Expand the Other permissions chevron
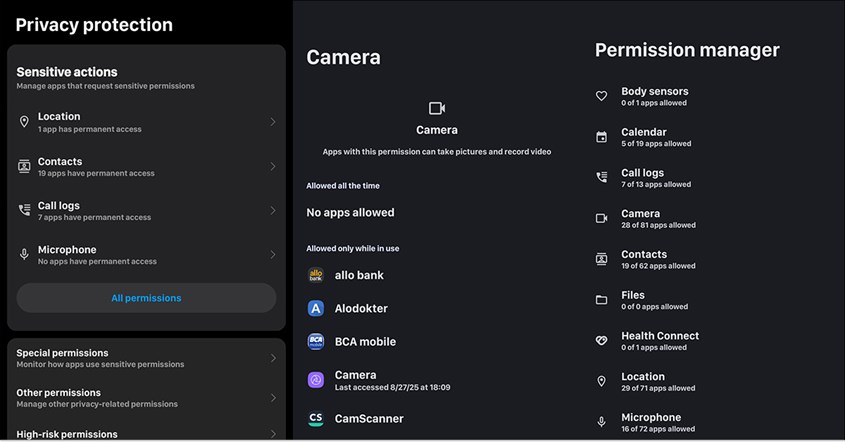The height and width of the screenshot is (442, 845). tap(273, 398)
